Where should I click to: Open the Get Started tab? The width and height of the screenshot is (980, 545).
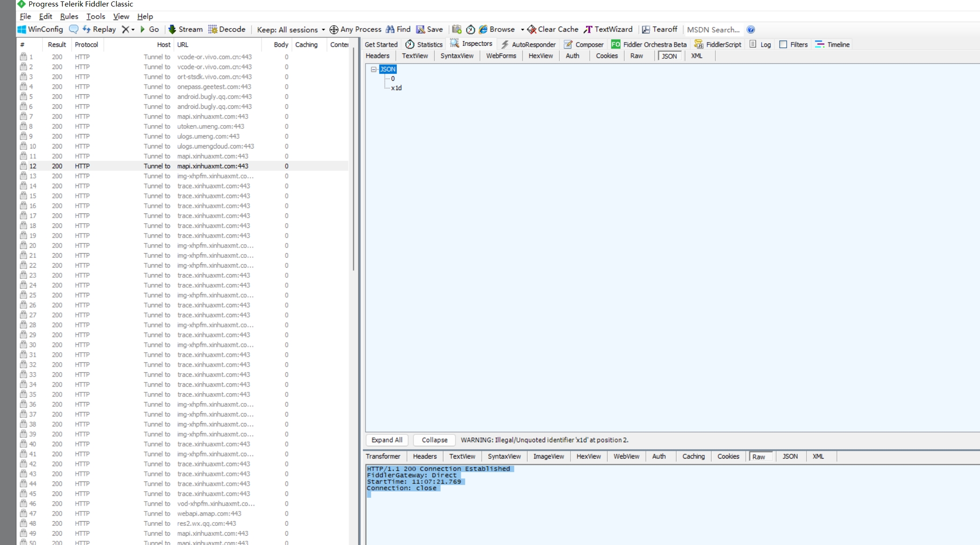coord(381,44)
